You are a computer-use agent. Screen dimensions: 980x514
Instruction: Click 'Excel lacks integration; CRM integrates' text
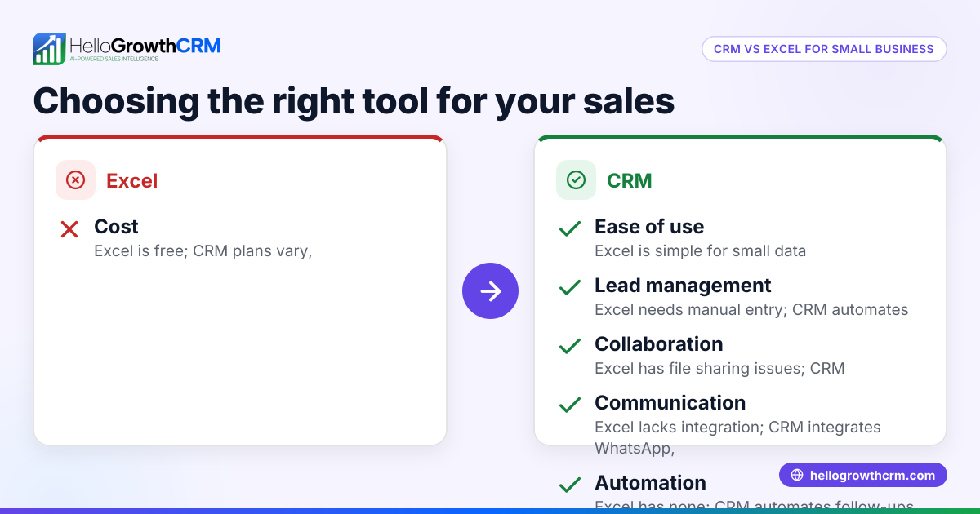(x=737, y=427)
